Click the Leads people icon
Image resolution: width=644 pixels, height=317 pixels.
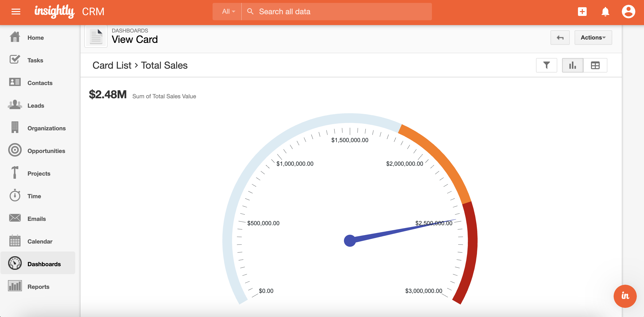[15, 105]
